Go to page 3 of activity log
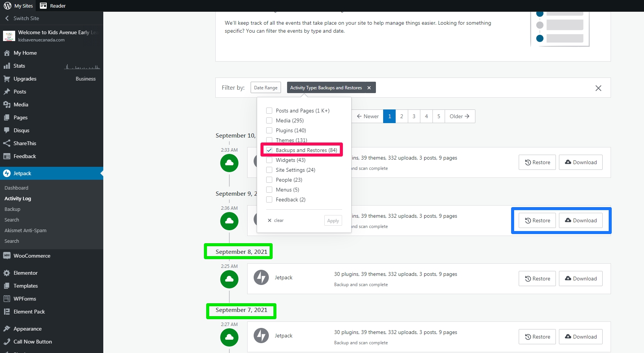This screenshot has width=644, height=353. point(414,116)
